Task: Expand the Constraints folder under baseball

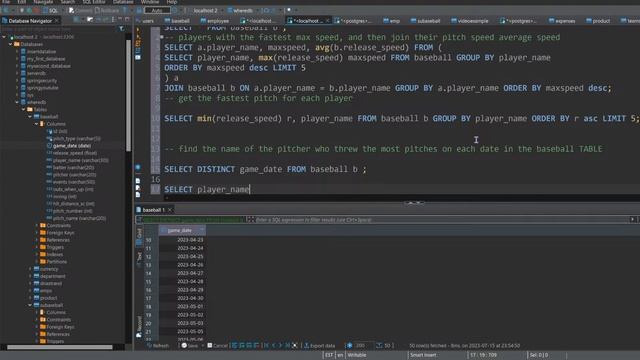Action: click(x=37, y=225)
